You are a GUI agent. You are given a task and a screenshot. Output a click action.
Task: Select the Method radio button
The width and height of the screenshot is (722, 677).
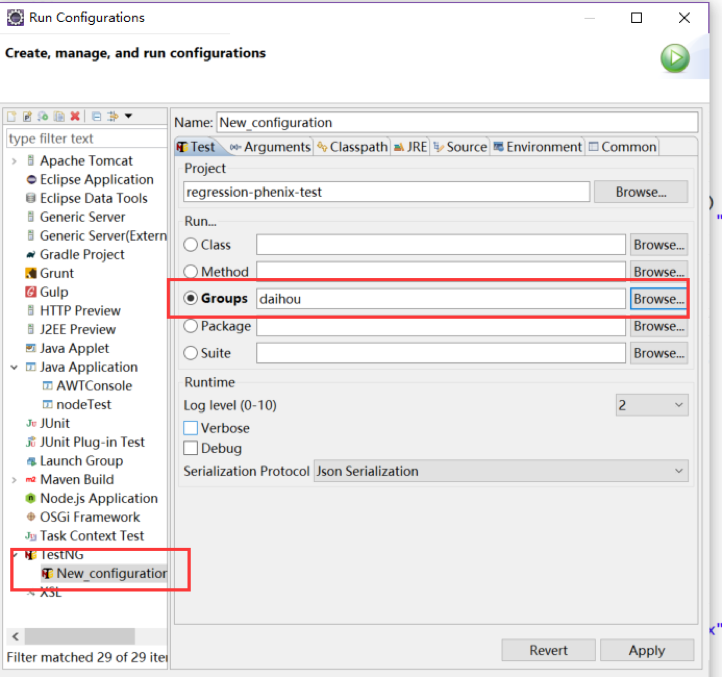tap(191, 272)
